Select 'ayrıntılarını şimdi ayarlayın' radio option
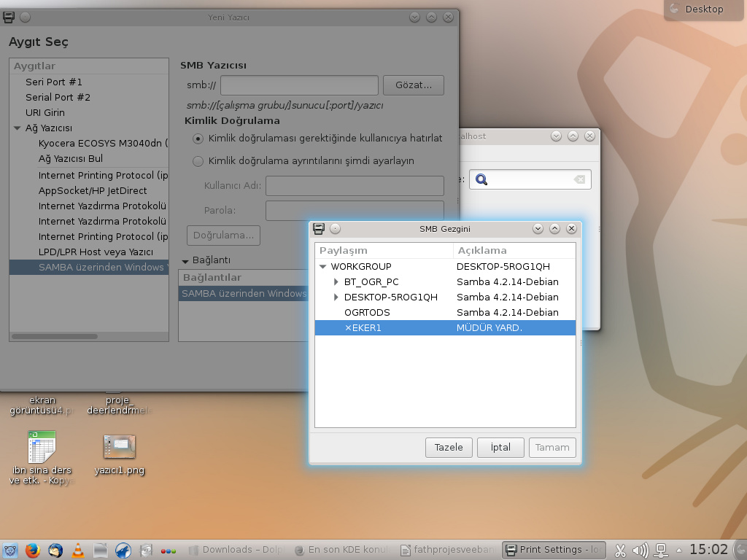The width and height of the screenshot is (747, 560). pyautogui.click(x=198, y=161)
